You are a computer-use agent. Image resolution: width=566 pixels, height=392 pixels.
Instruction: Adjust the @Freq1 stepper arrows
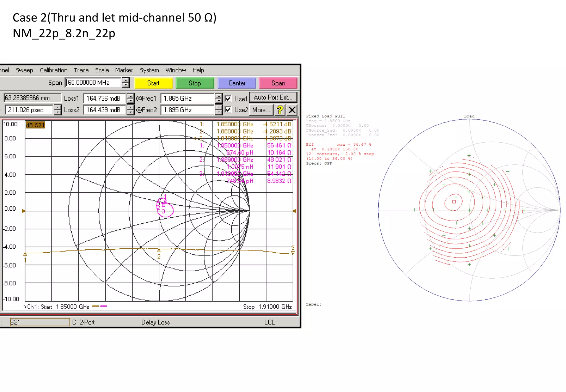pos(219,98)
